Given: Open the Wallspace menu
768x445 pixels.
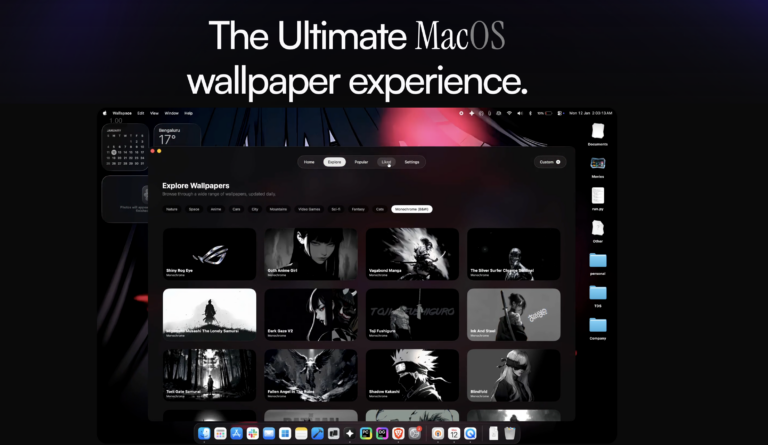Looking at the screenshot, I should (122, 113).
